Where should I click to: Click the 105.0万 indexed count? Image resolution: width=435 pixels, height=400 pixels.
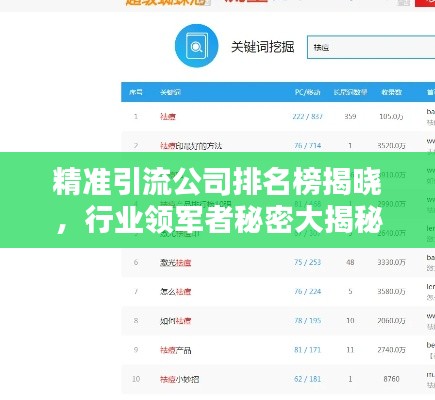pyautogui.click(x=392, y=116)
